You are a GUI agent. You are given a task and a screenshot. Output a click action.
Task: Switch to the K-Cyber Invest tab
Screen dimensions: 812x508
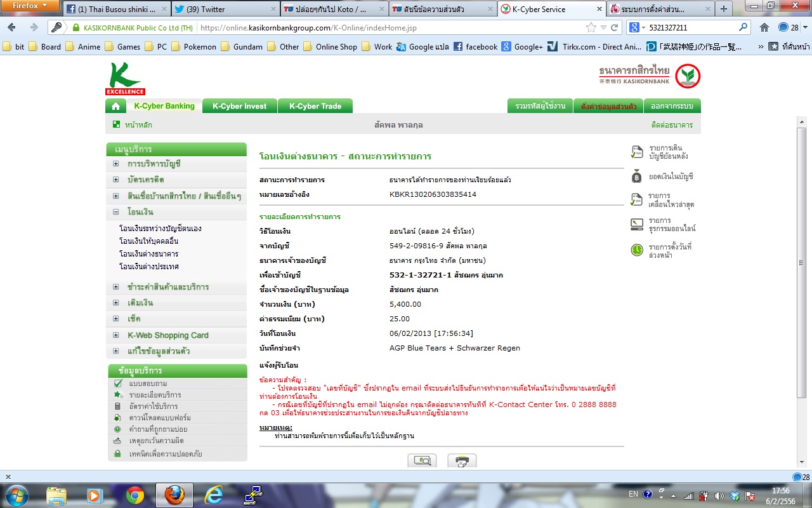tap(239, 106)
